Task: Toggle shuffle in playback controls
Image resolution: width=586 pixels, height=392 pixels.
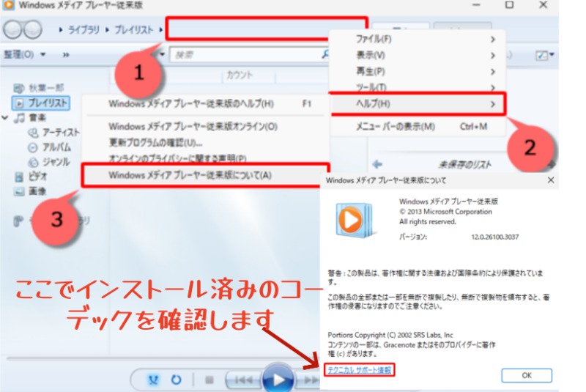Action: (x=153, y=380)
